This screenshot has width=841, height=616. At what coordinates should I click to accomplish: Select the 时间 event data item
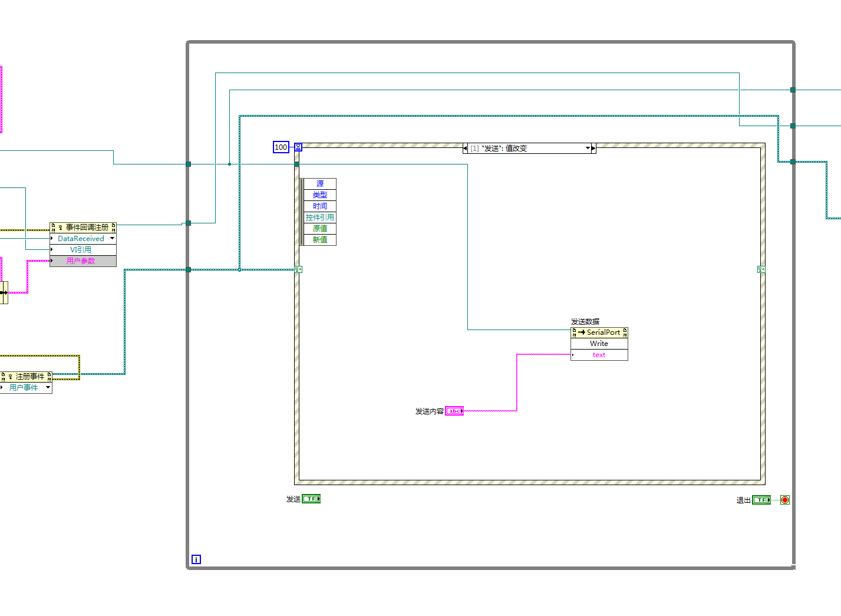tap(320, 206)
